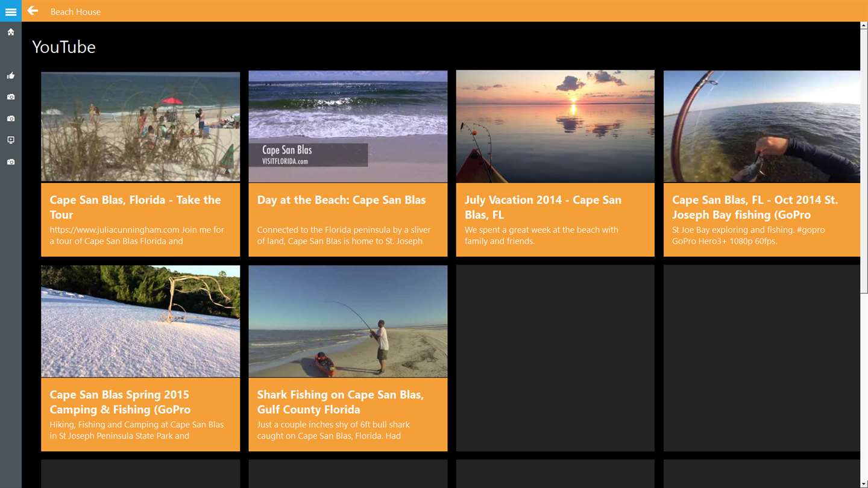Click title 'Cape San Blas, Florida - Take the Tour'

135,207
